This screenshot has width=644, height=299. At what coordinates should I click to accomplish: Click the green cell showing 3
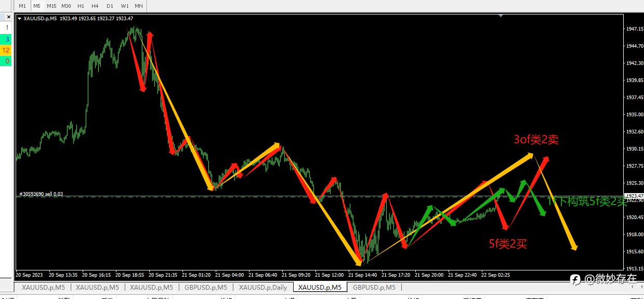point(6,39)
